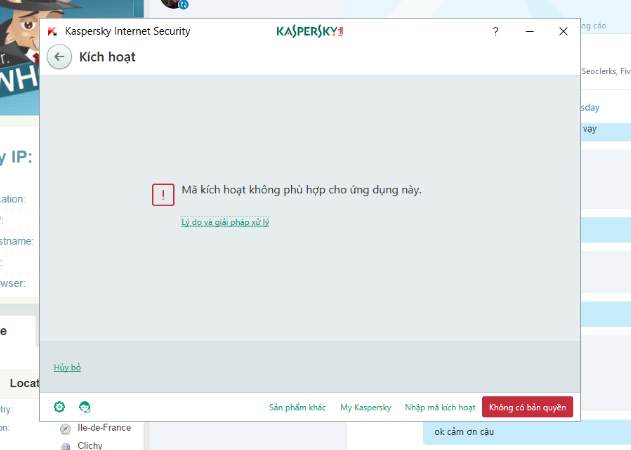Go back using the arrow button
Screen dimensions: 631x450
[59, 57]
